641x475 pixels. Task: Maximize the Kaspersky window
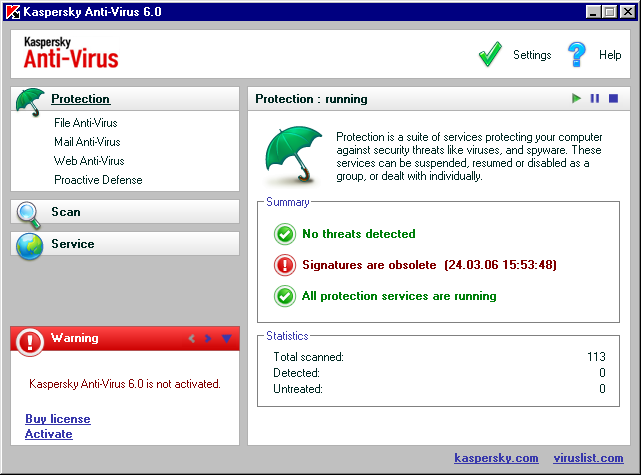(x=609, y=11)
